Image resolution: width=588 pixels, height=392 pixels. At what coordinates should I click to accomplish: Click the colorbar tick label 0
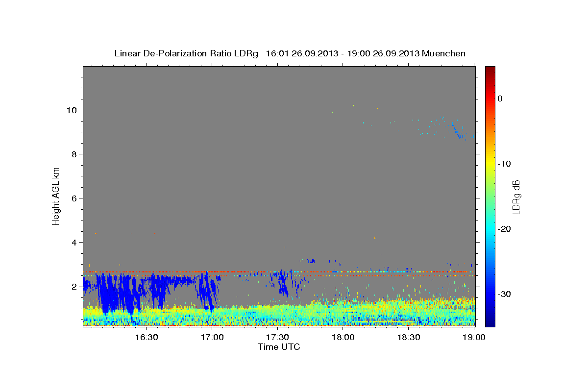(500, 98)
